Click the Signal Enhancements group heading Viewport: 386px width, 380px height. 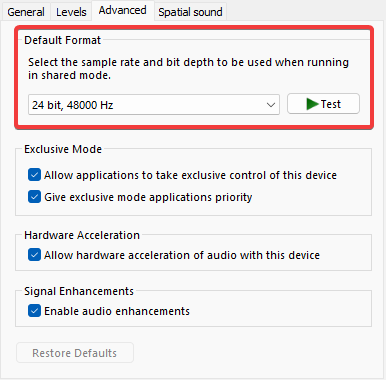[79, 291]
